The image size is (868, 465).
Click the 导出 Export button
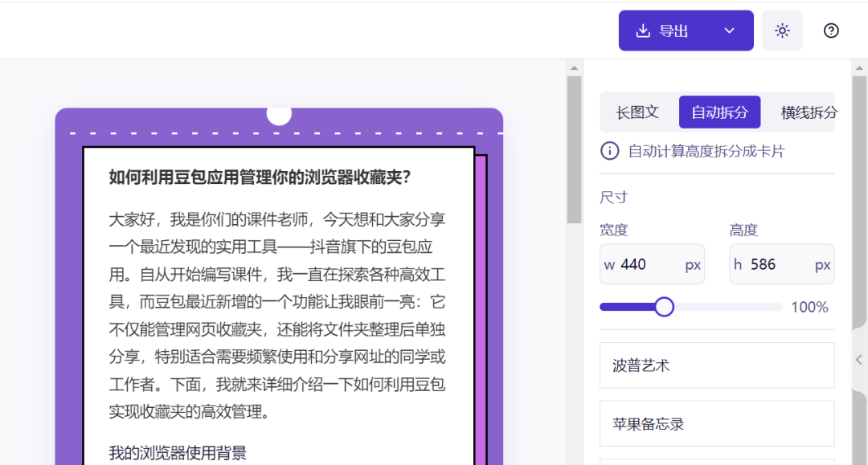[681, 30]
